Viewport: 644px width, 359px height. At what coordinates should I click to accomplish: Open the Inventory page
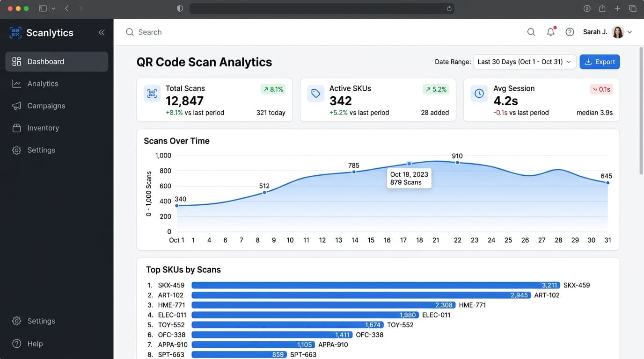tap(57, 128)
